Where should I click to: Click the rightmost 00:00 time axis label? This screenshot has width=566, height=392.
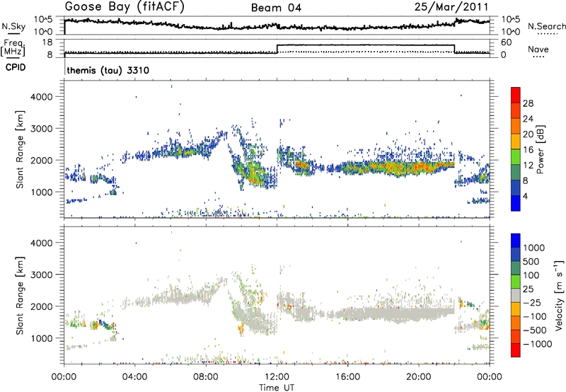coord(490,377)
